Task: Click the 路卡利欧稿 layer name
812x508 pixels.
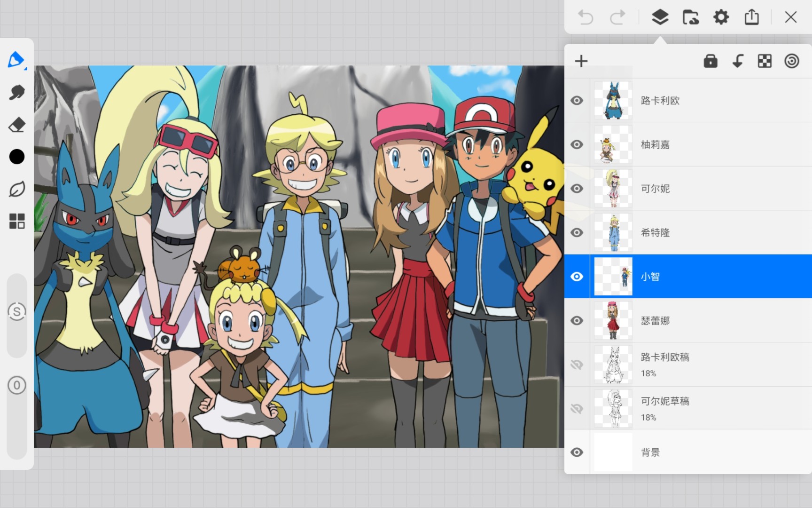Action: tap(665, 357)
